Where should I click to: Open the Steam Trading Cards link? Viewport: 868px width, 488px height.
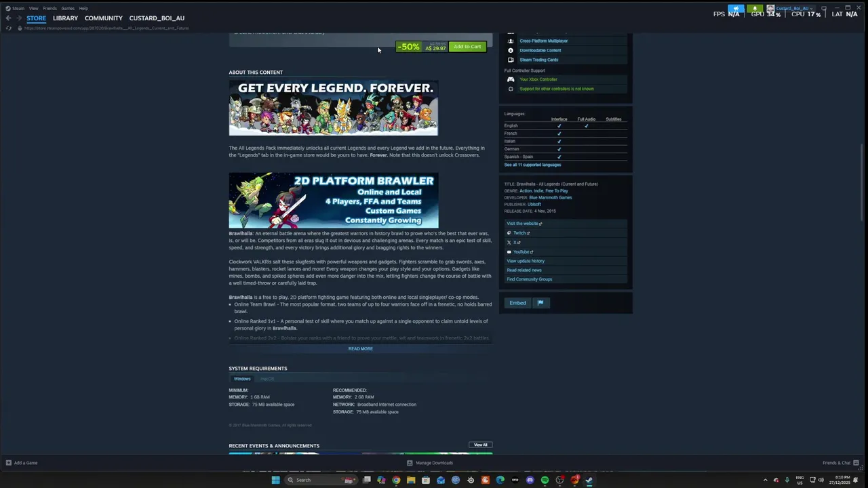[x=539, y=60]
